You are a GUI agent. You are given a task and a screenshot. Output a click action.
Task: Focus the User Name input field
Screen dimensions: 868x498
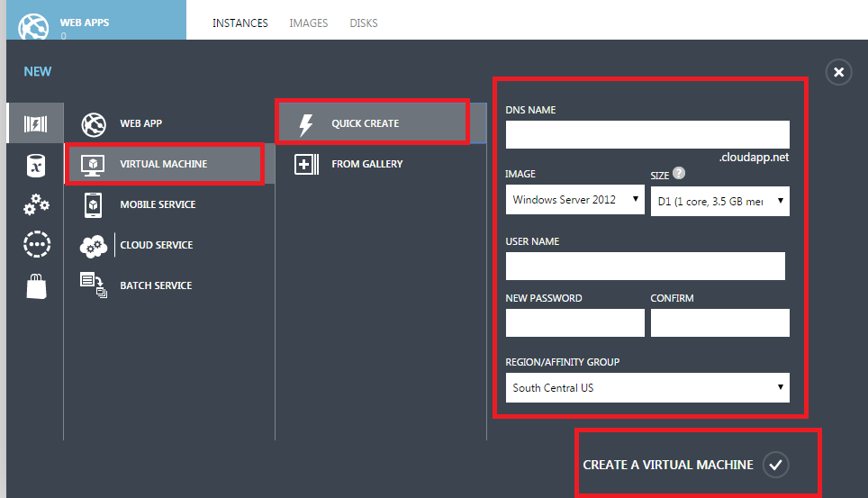(x=645, y=266)
